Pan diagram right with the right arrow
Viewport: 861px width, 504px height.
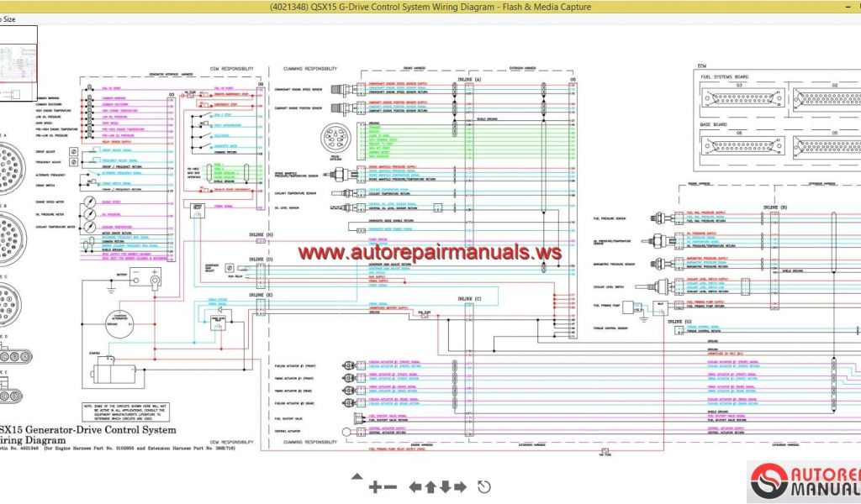(460, 486)
